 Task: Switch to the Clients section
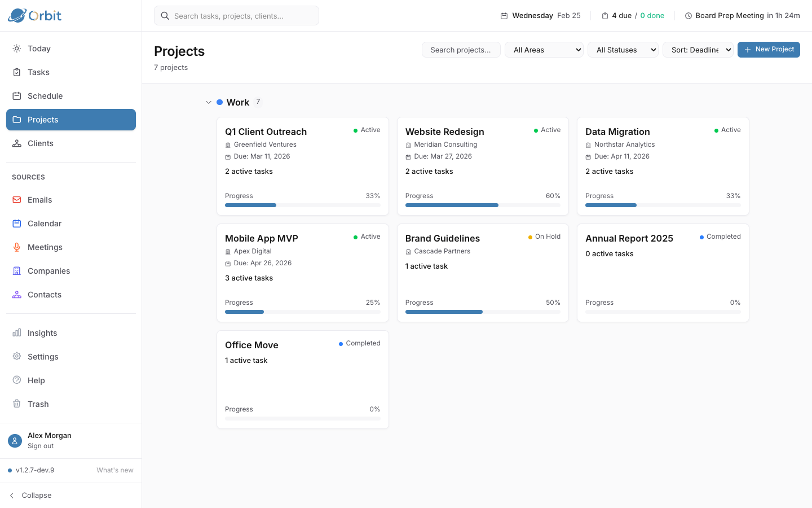pos(39,143)
